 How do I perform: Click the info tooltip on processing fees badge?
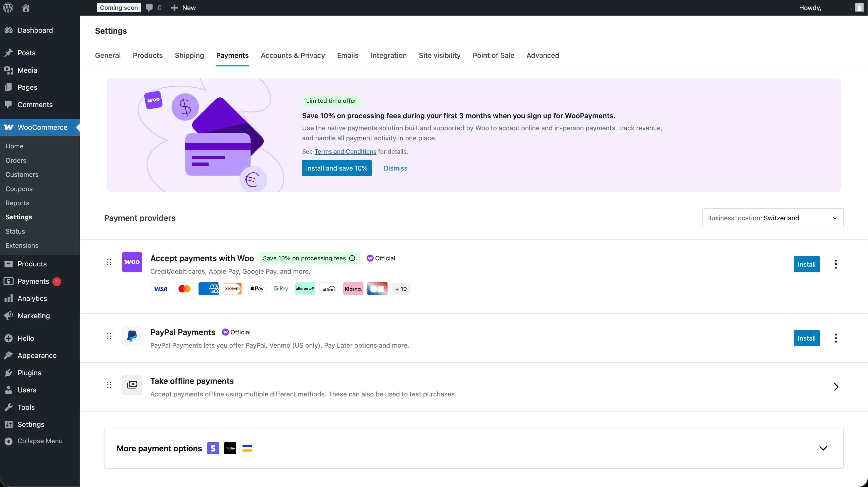(353, 258)
